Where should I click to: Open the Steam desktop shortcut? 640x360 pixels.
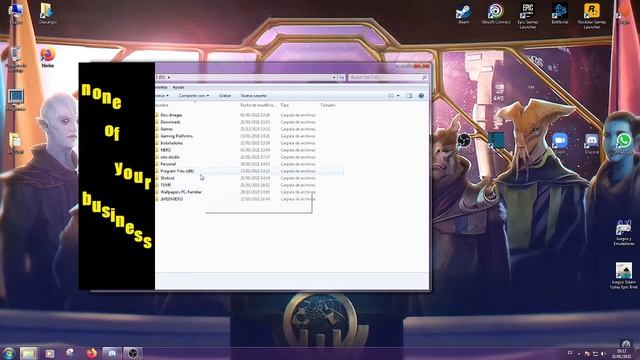pyautogui.click(x=463, y=14)
